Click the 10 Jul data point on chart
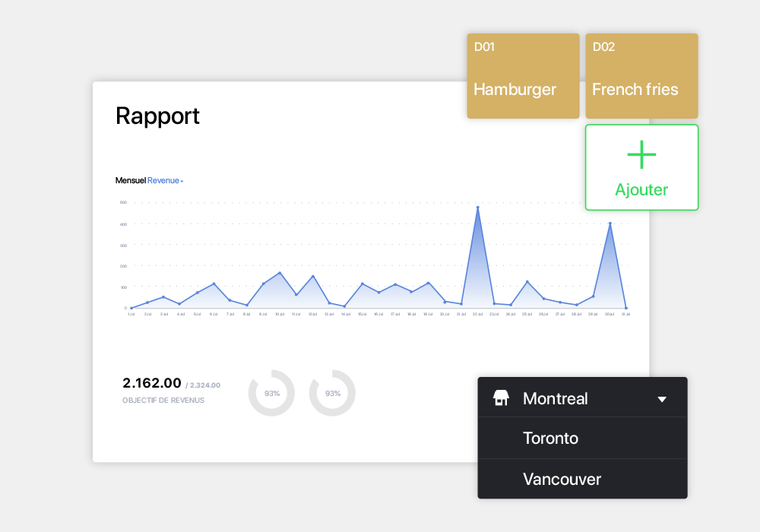The image size is (760, 532). [280, 273]
